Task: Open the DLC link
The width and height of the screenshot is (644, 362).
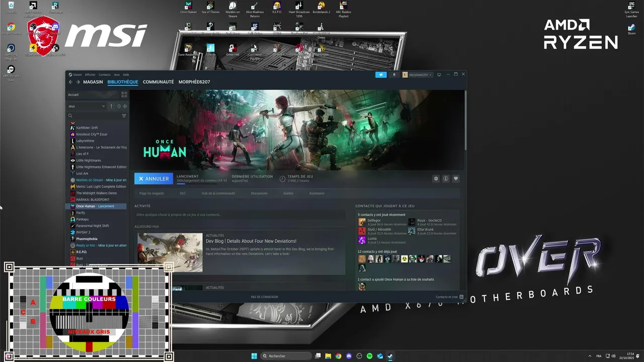Action: pos(183,193)
